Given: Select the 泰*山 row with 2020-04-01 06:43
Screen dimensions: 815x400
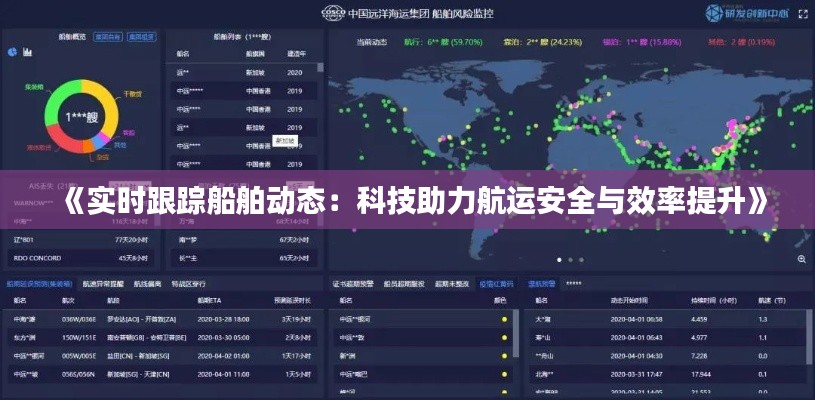Looking at the screenshot, I should pos(669,338).
